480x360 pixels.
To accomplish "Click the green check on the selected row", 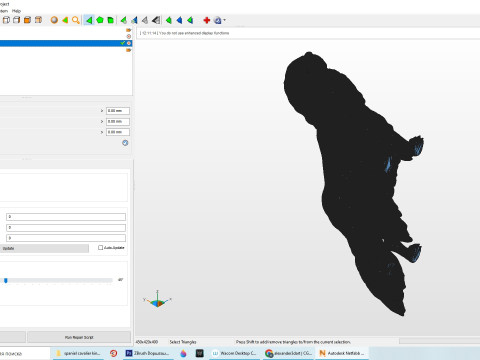I will [x=123, y=43].
